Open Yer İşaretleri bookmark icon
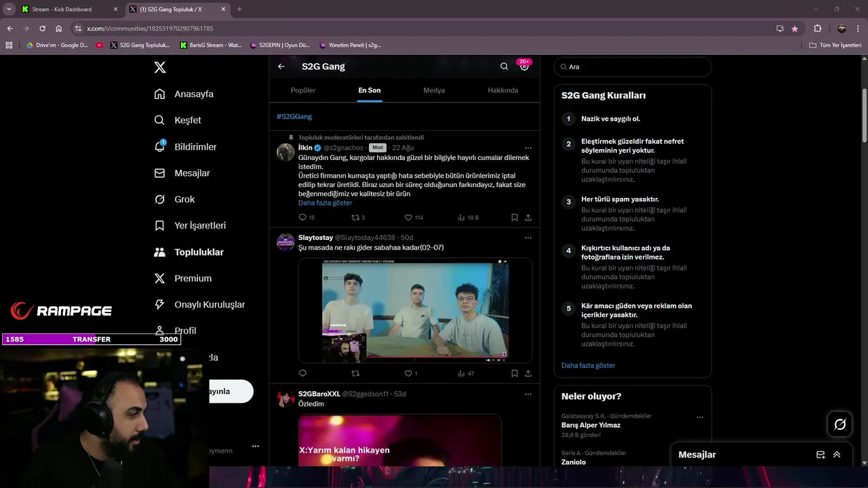Image resolution: width=868 pixels, height=488 pixels. click(x=159, y=225)
